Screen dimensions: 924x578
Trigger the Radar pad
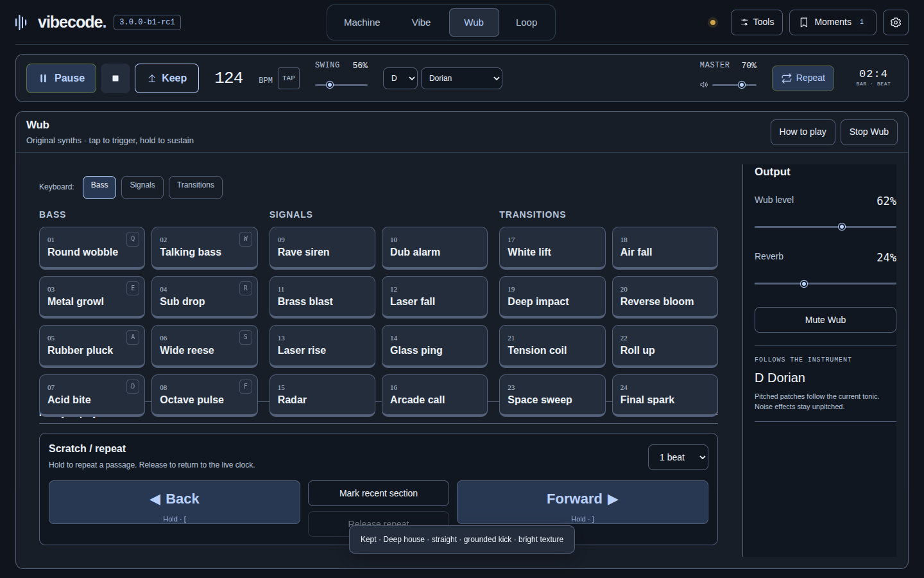click(x=322, y=396)
